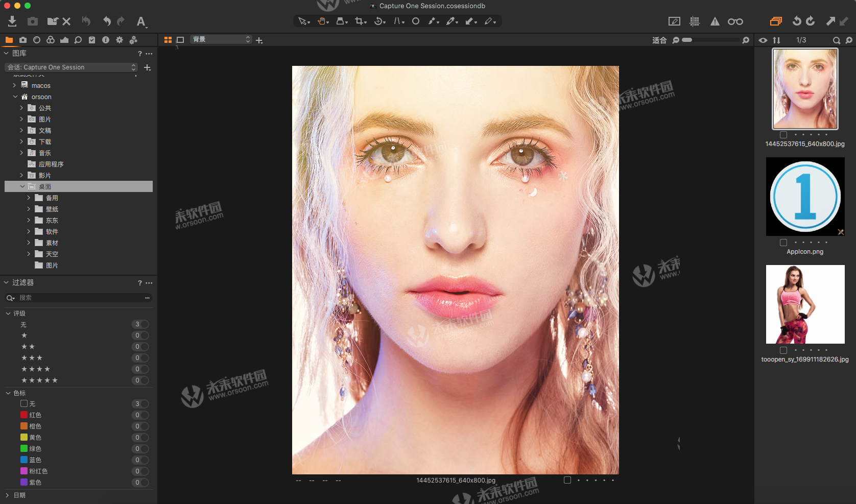Open the 图库 panel options ellipsis
Image resolution: width=856 pixels, height=504 pixels.
pyautogui.click(x=149, y=53)
